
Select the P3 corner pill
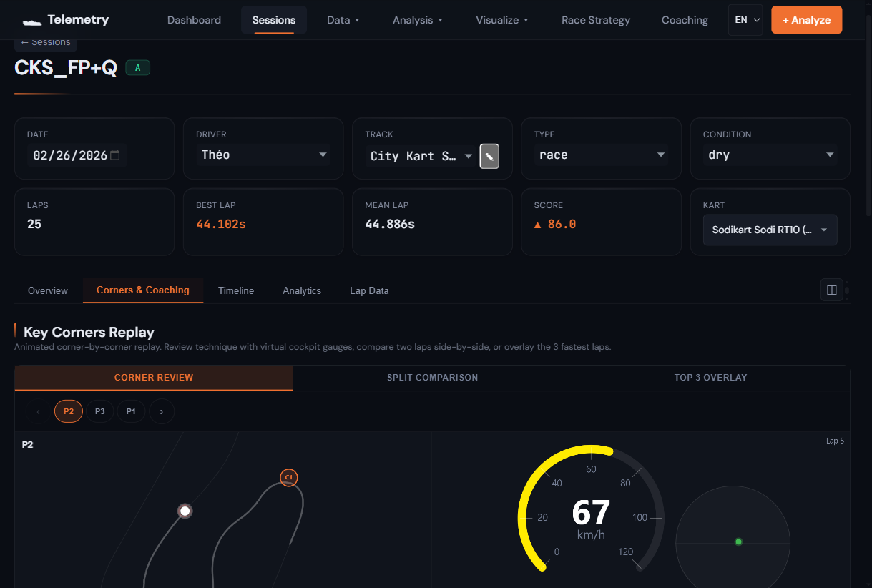point(99,411)
